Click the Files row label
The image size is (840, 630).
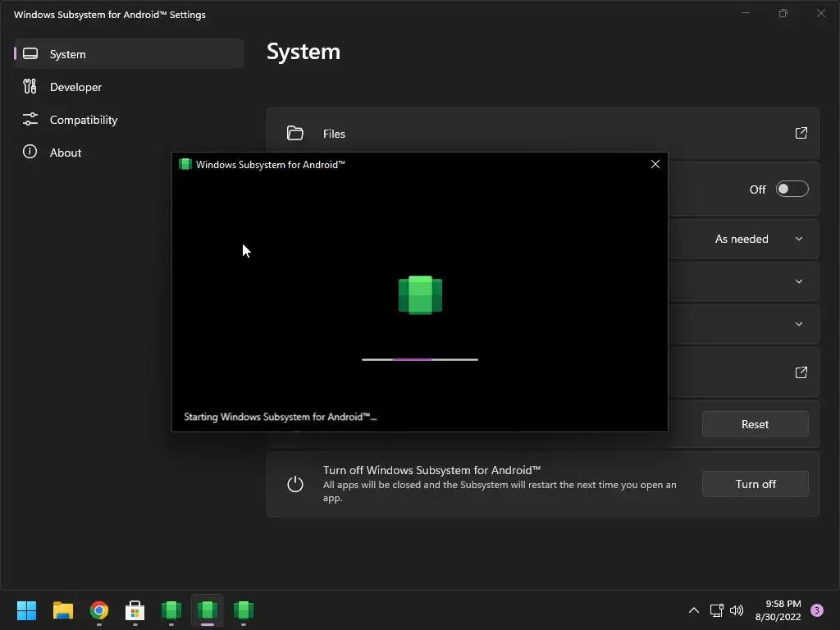point(334,134)
